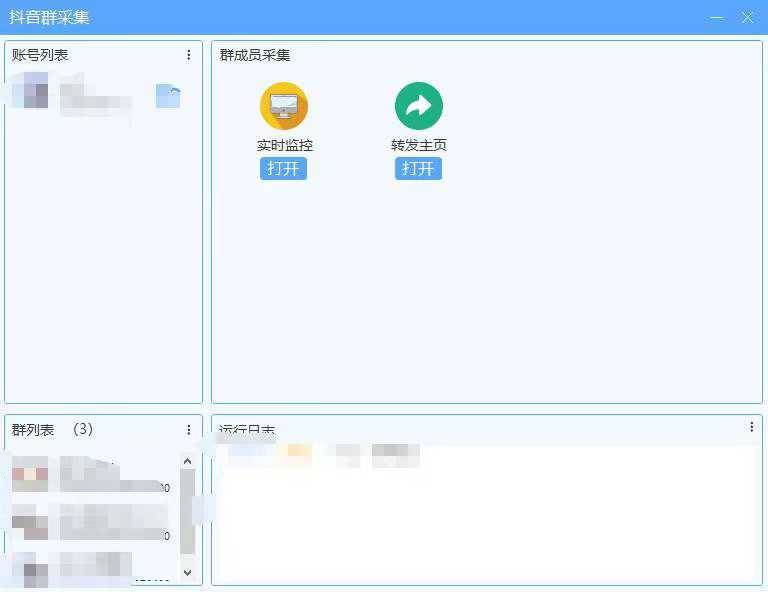The image size is (768, 592).
Task: Click the 转发主页 text label
Action: [x=418, y=145]
